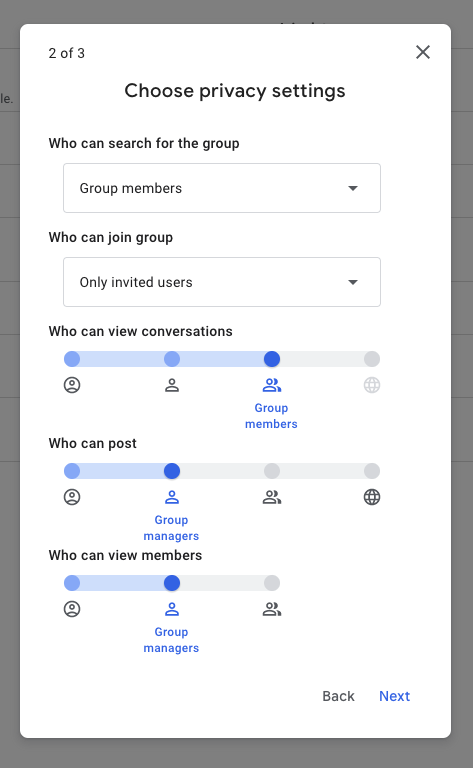The width and height of the screenshot is (473, 768).
Task: Click group owners icon under Who can post
Action: point(72,497)
